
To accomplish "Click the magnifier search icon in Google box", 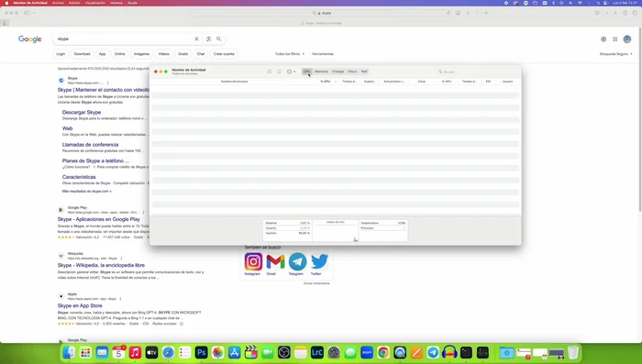I will (219, 39).
